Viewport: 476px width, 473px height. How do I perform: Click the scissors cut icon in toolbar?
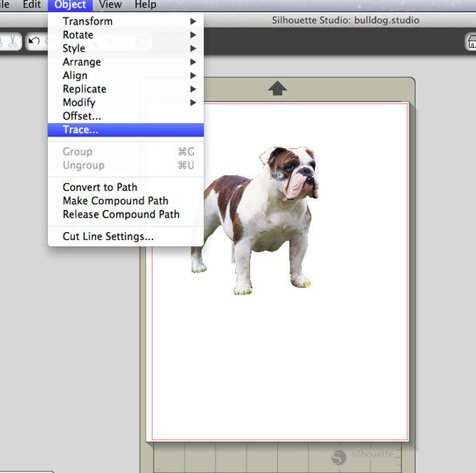tap(13, 41)
